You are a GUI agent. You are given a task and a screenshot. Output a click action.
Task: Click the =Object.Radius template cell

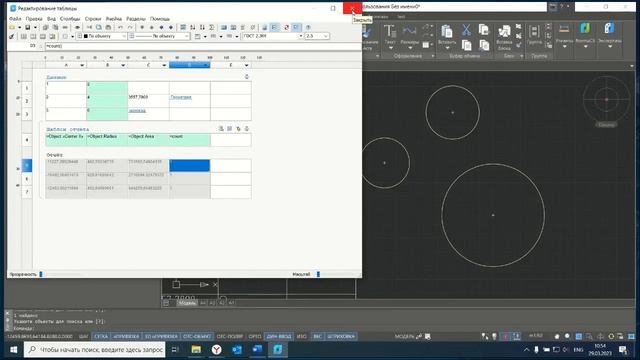[x=107, y=140]
